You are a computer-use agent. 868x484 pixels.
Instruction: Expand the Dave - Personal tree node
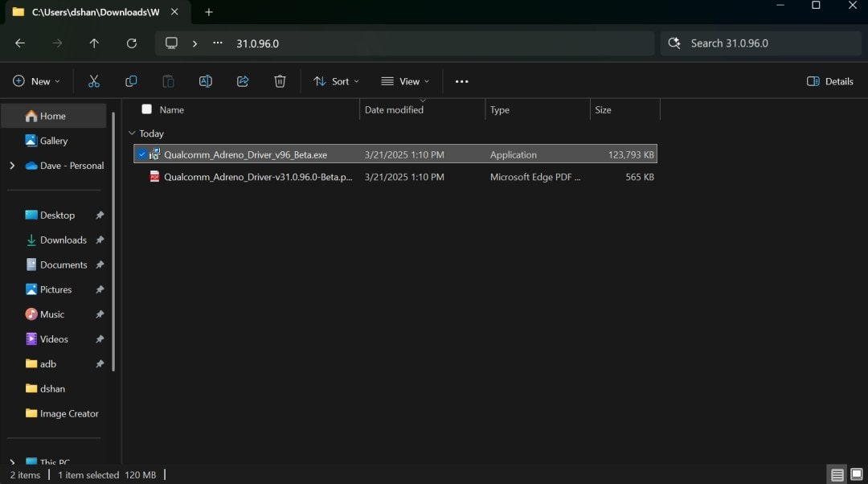[x=12, y=166]
